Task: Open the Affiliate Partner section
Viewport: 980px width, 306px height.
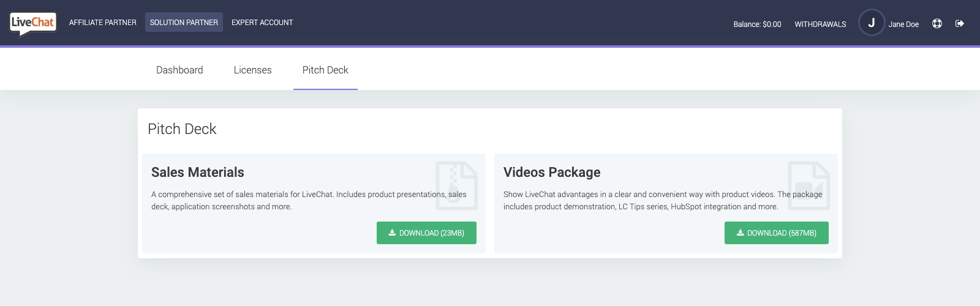Action: (103, 23)
